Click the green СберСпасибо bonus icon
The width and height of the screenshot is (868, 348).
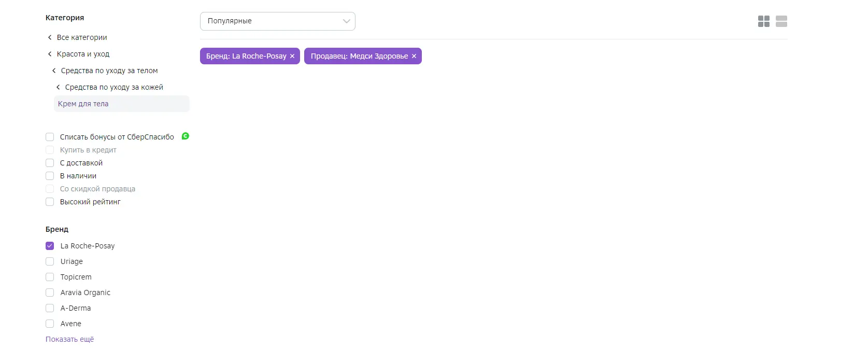(186, 136)
